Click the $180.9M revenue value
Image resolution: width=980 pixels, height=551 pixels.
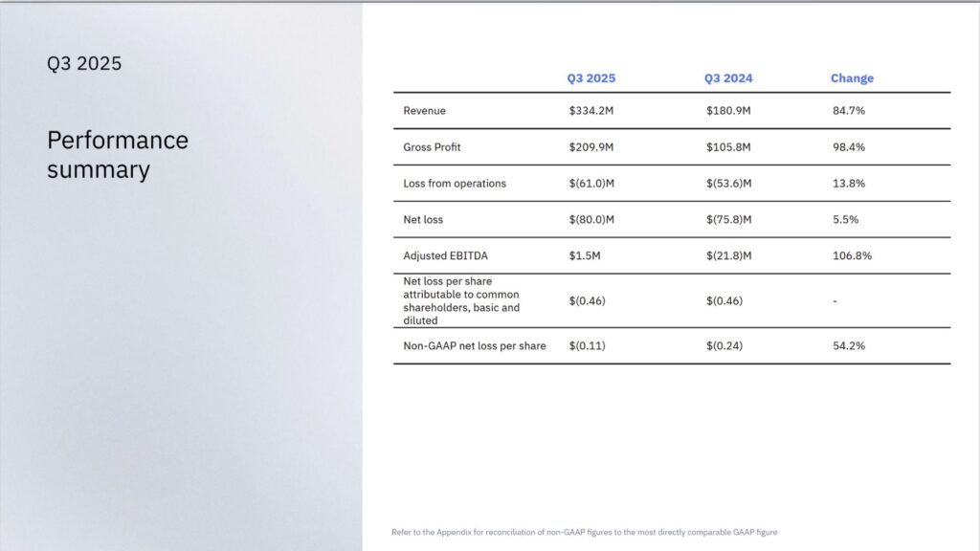click(x=728, y=111)
